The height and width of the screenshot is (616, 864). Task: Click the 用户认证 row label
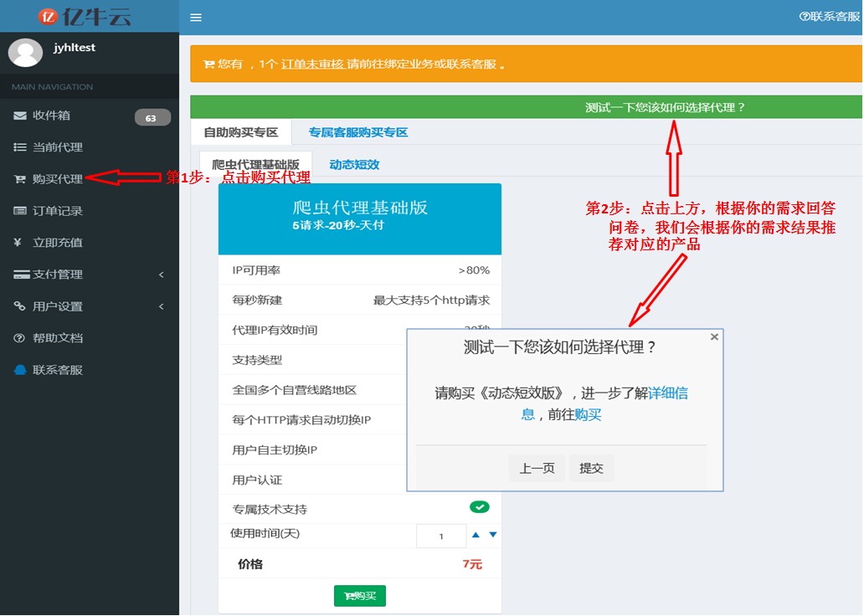pos(257,480)
